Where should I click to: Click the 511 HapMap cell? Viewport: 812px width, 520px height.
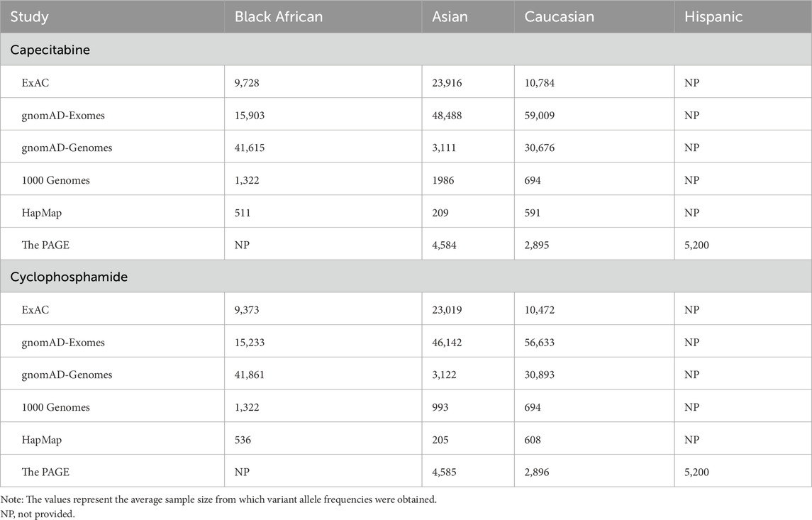(243, 213)
